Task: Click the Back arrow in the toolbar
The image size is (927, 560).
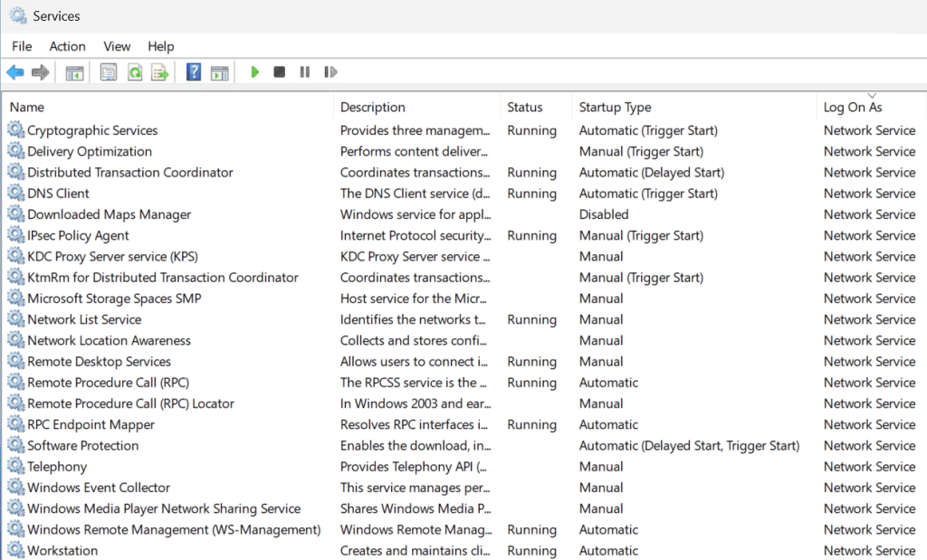Action: [x=14, y=72]
